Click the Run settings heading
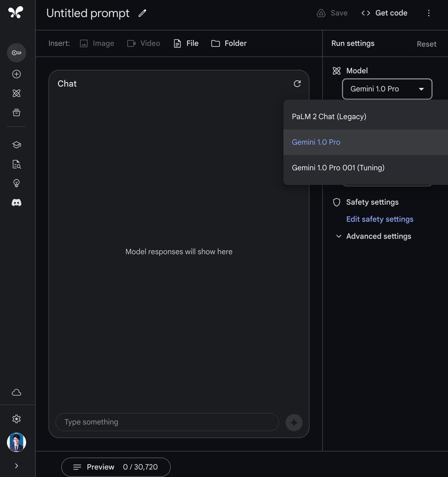The width and height of the screenshot is (448, 477). click(x=353, y=44)
